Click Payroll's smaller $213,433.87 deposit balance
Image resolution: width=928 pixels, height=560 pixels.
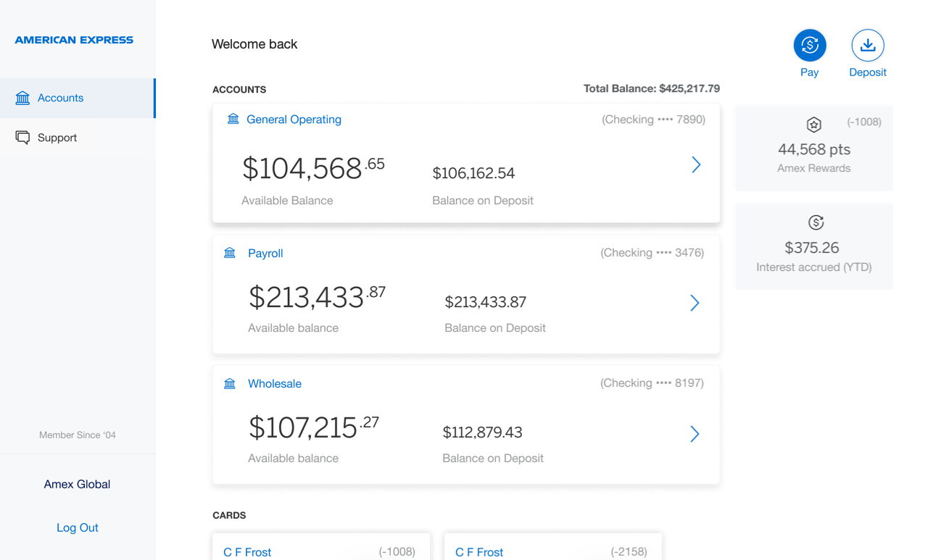[x=486, y=302]
